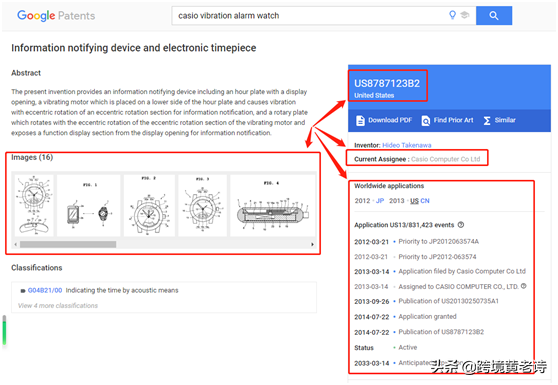Click Priority to JP2012063574A event
The width and height of the screenshot is (558, 385).
[438, 242]
